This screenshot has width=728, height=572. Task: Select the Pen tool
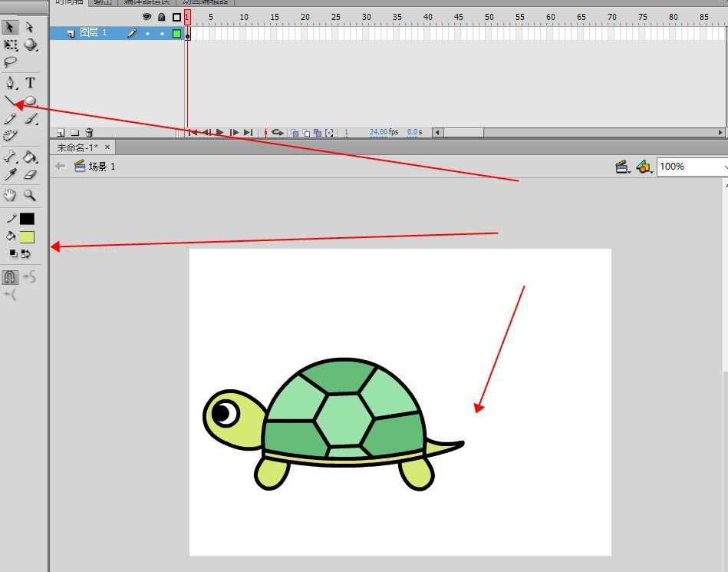(x=11, y=83)
